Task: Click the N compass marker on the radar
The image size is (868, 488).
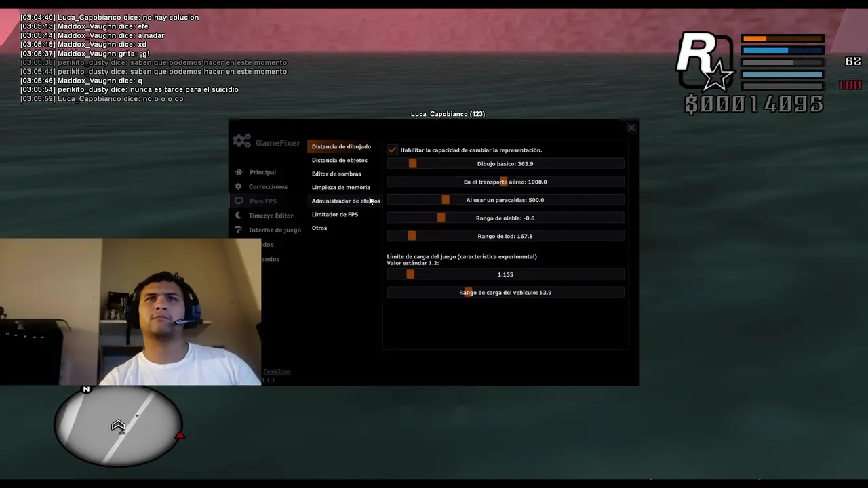Action: click(x=86, y=389)
